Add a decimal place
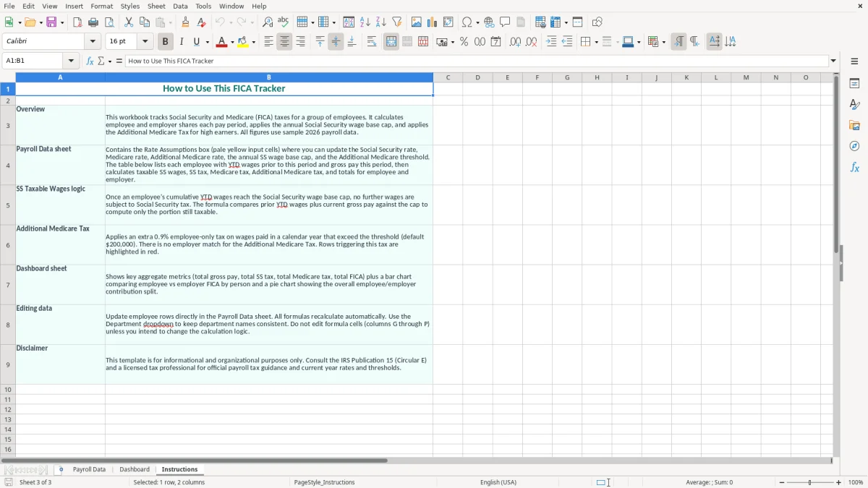The height and width of the screenshot is (488, 868). [515, 42]
